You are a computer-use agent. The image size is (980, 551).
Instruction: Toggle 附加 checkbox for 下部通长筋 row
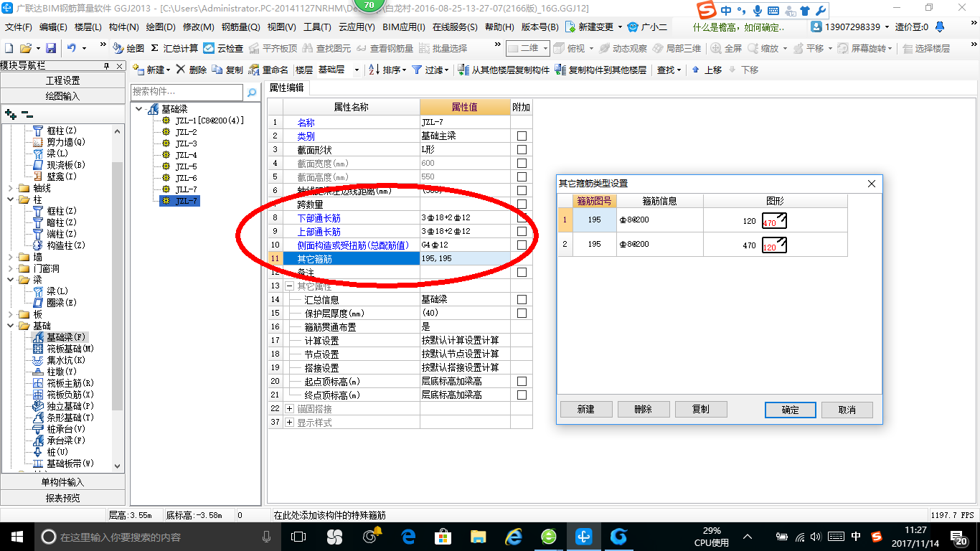pyautogui.click(x=522, y=217)
